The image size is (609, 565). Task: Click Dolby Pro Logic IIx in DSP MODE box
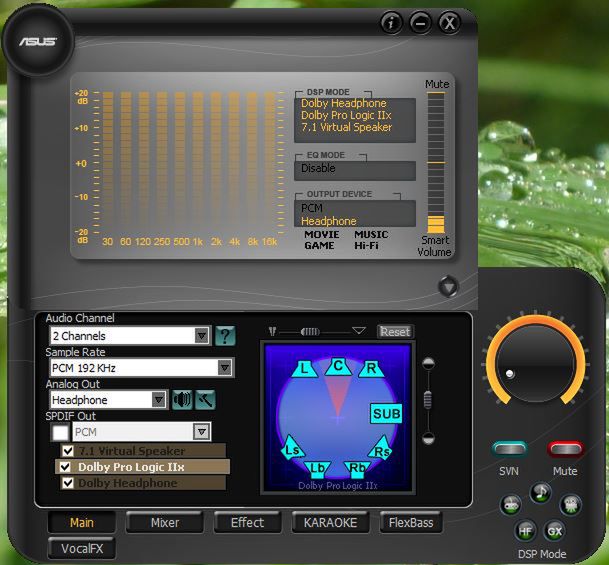point(346,115)
